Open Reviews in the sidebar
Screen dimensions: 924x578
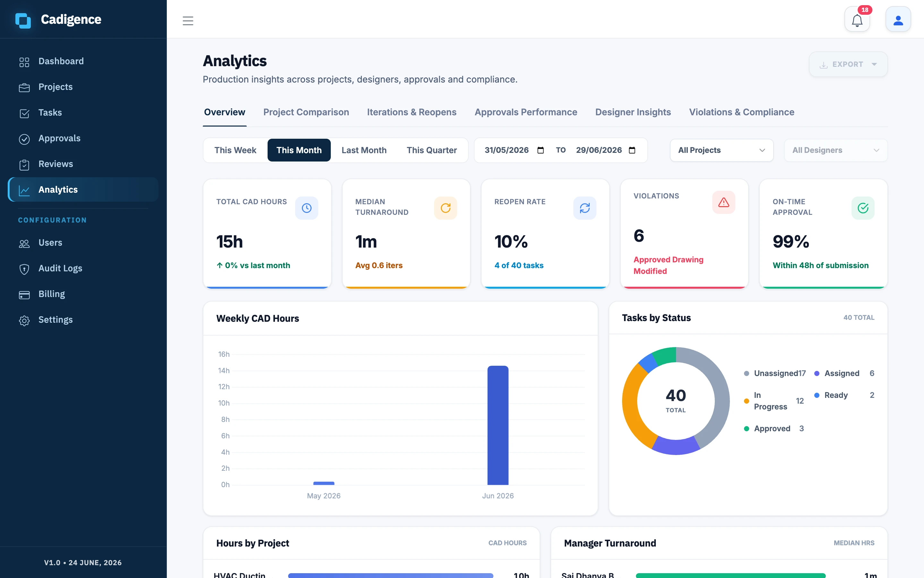(83, 164)
